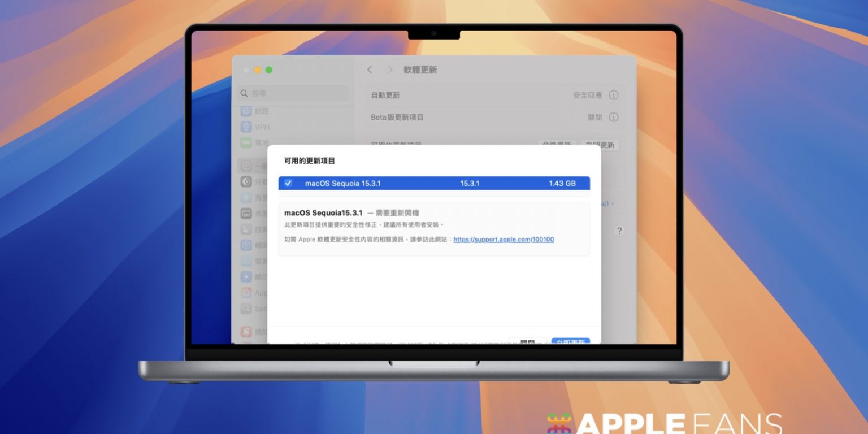Click the yellow minimize window button
Screen dimensions: 868x434
click(257, 70)
